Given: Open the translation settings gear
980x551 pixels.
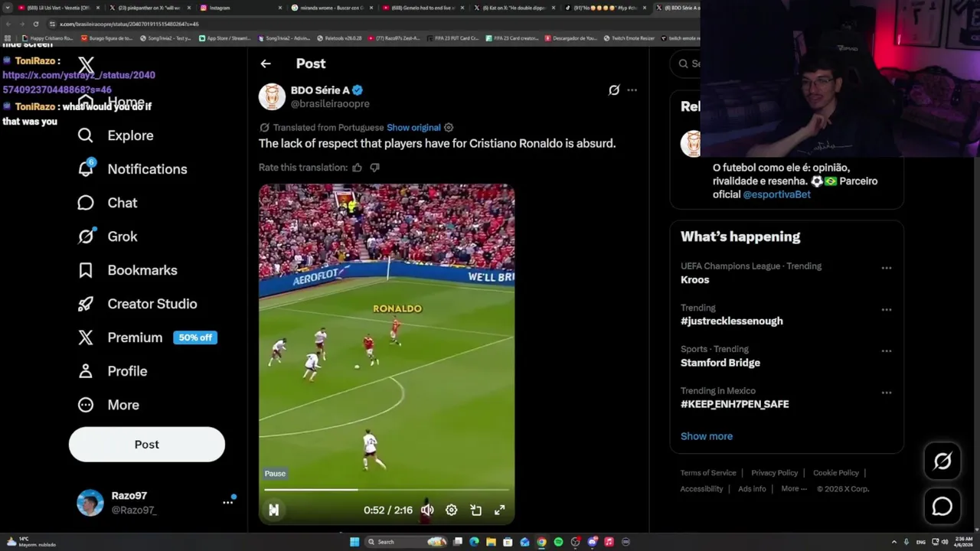Looking at the screenshot, I should [x=449, y=128].
